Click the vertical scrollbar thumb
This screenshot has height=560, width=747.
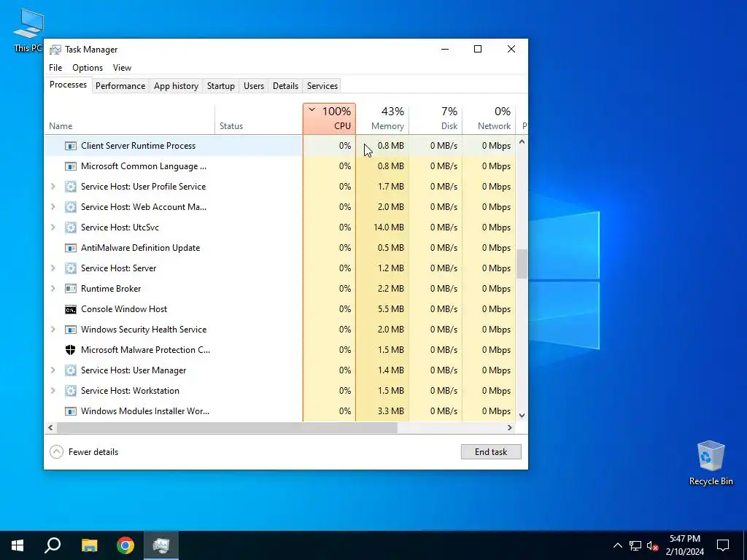[522, 263]
